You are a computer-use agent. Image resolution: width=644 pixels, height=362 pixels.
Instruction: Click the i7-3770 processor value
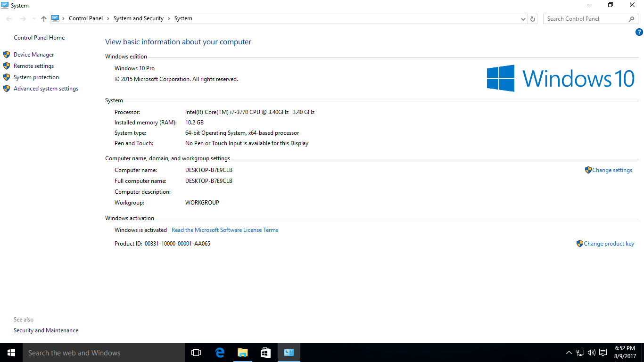pyautogui.click(x=250, y=112)
